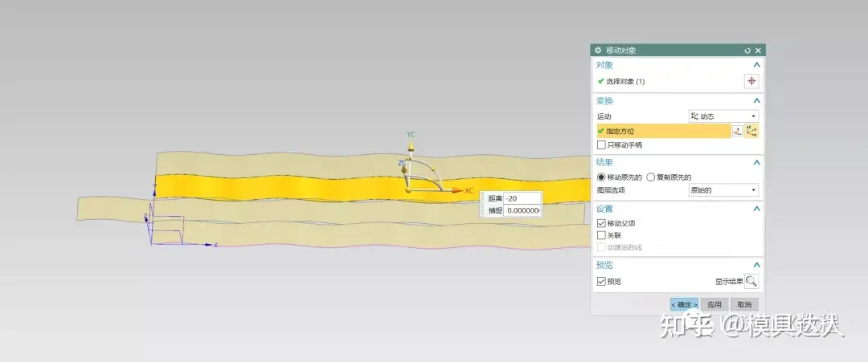Toggle the 移动父项 checkbox
Image resolution: width=868 pixels, height=362 pixels.
(601, 223)
